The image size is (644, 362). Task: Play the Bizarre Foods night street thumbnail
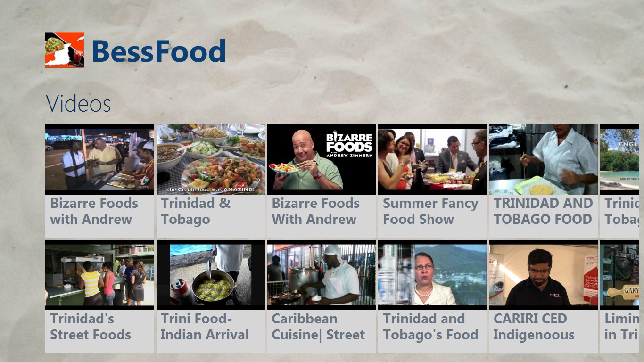99,159
